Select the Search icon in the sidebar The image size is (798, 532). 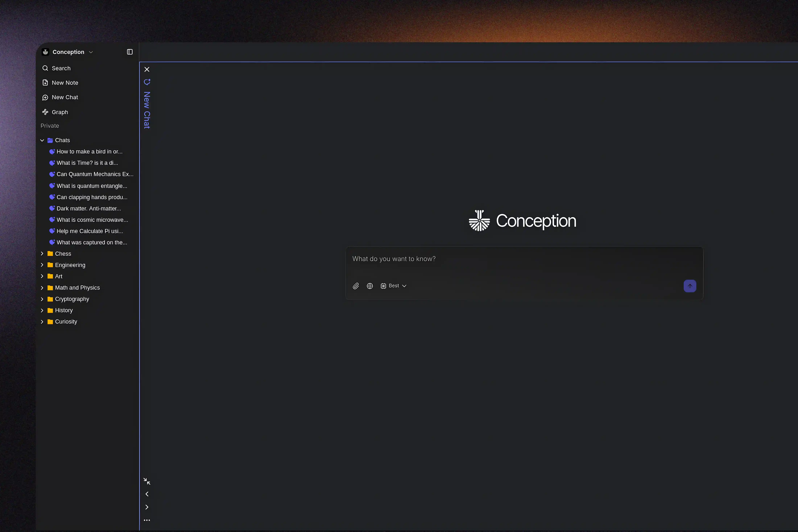click(45, 68)
